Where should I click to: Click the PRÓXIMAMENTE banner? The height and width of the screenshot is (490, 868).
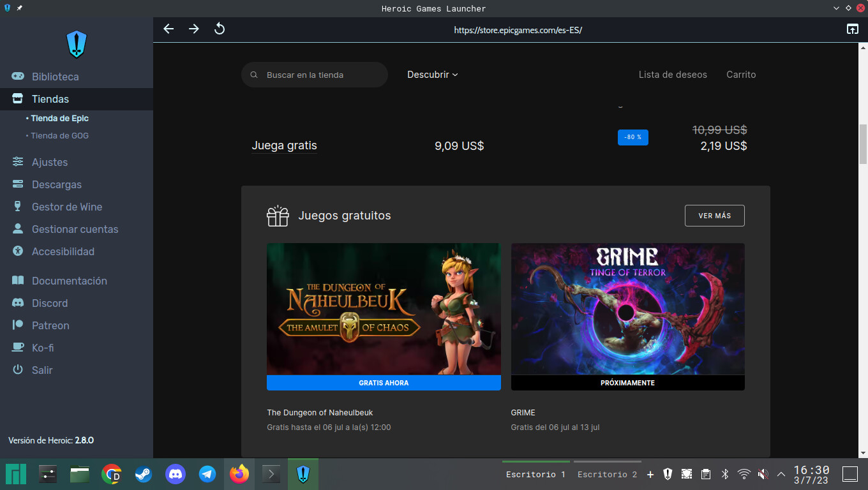[628, 383]
